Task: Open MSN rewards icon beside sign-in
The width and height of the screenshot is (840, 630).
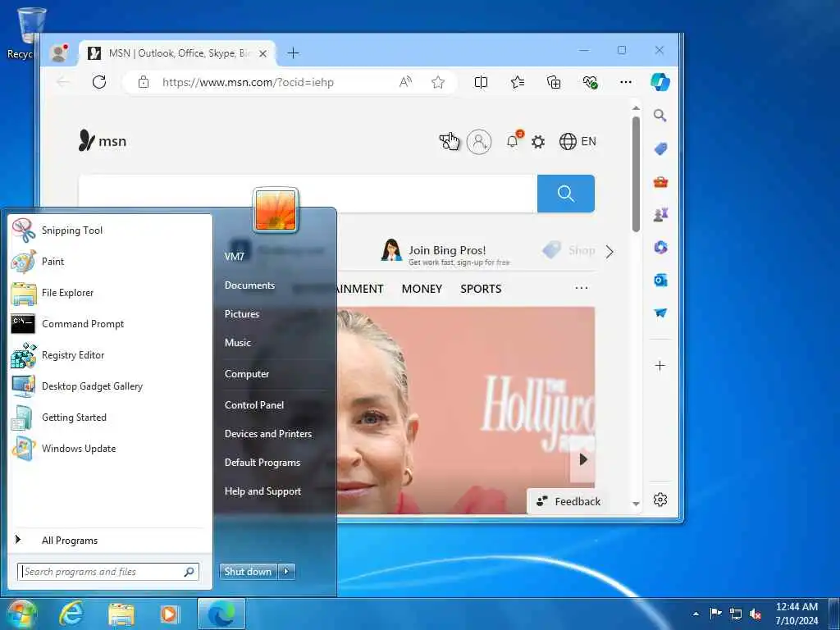Action: coord(450,141)
